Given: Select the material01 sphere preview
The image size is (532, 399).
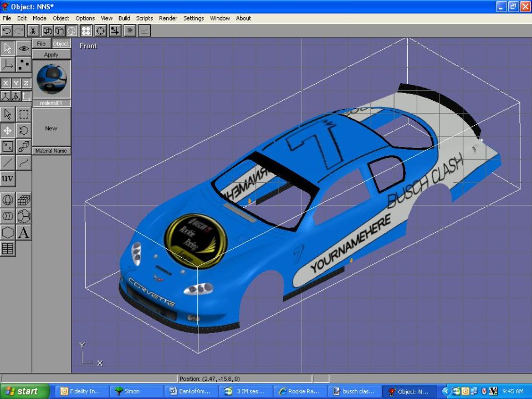Looking at the screenshot, I should pos(51,79).
